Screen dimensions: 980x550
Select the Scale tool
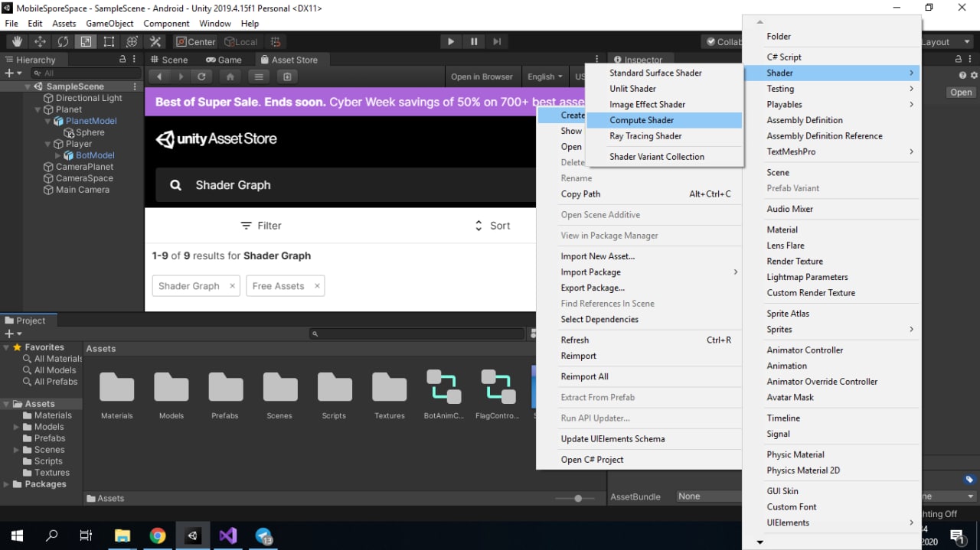(x=86, y=41)
